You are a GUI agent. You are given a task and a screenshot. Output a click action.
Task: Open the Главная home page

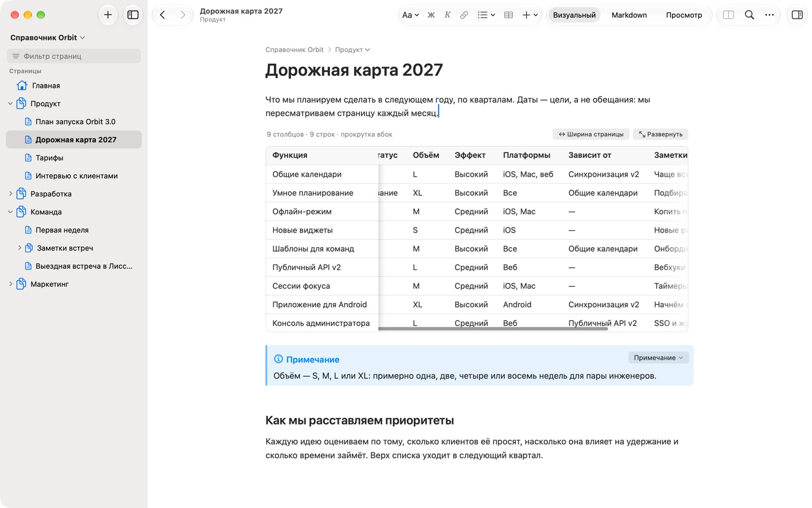[74, 86]
